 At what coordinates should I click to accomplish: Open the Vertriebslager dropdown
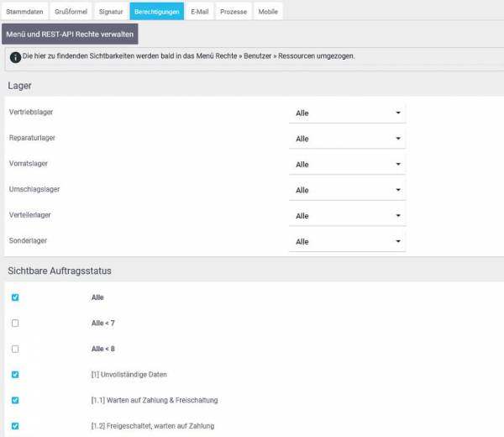point(347,113)
